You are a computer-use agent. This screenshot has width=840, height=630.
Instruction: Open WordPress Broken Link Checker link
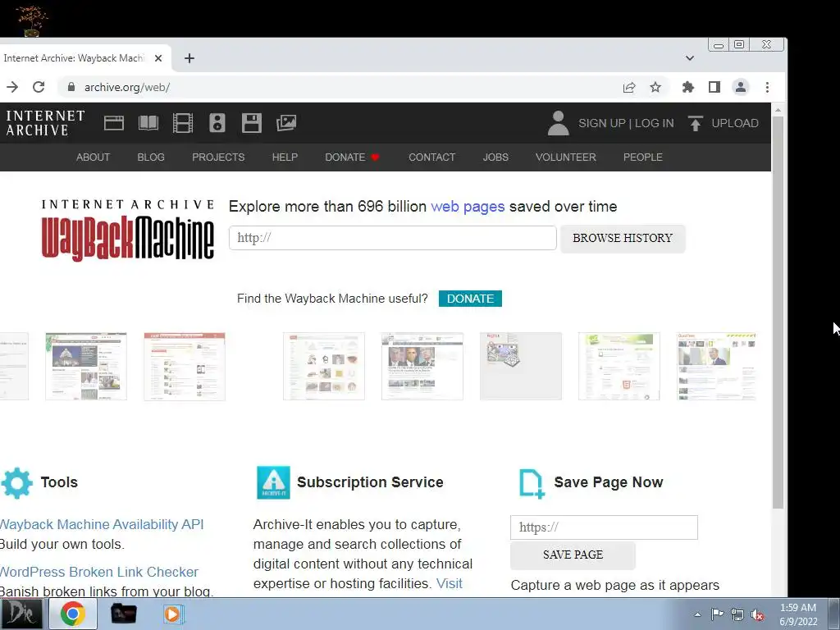(x=99, y=572)
